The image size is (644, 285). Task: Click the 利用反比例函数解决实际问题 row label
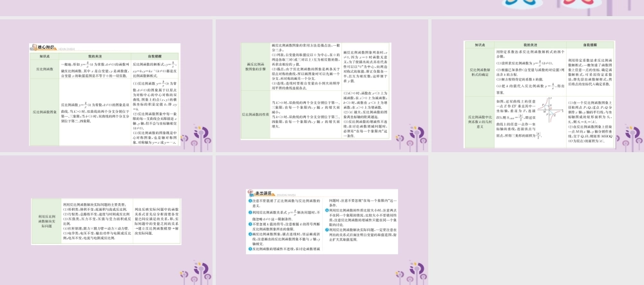(46, 221)
